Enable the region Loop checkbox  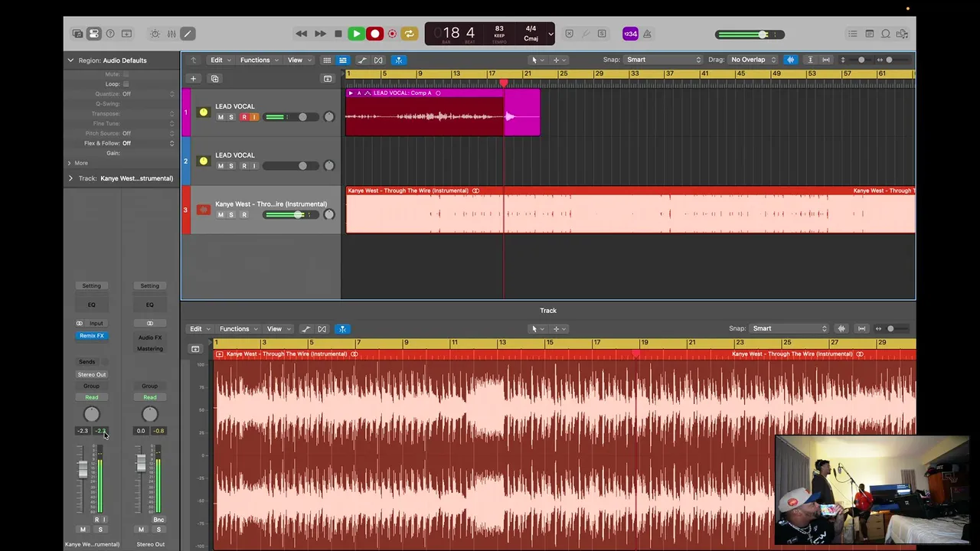tap(126, 84)
